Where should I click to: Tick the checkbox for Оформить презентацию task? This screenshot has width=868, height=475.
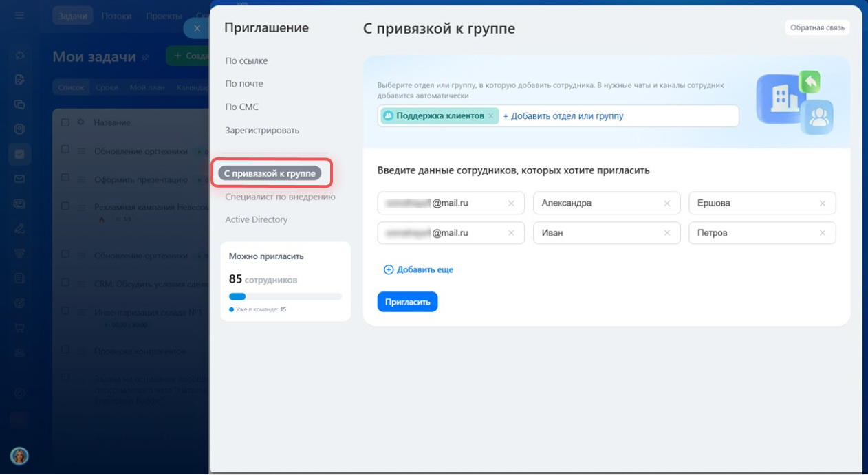(x=65, y=178)
